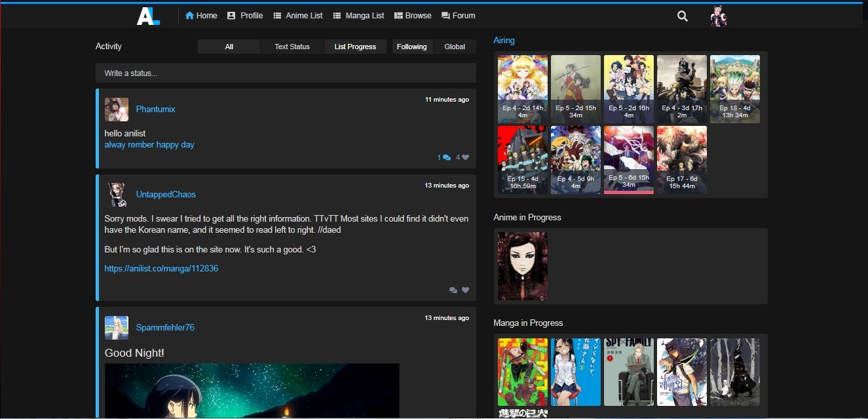Click comment icon on UntappedChaos's post
Screen dimensions: 868x419
point(453,290)
